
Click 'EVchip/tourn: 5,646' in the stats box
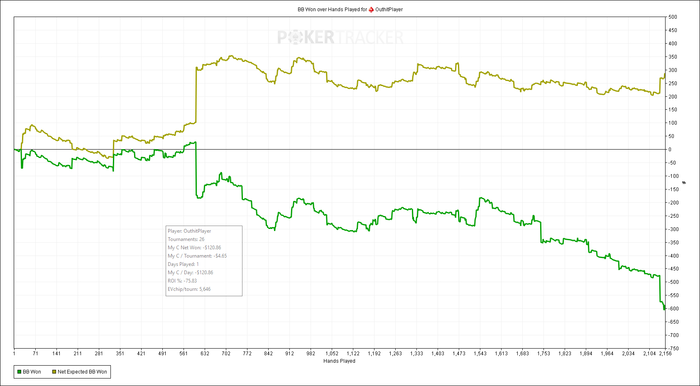(189, 289)
